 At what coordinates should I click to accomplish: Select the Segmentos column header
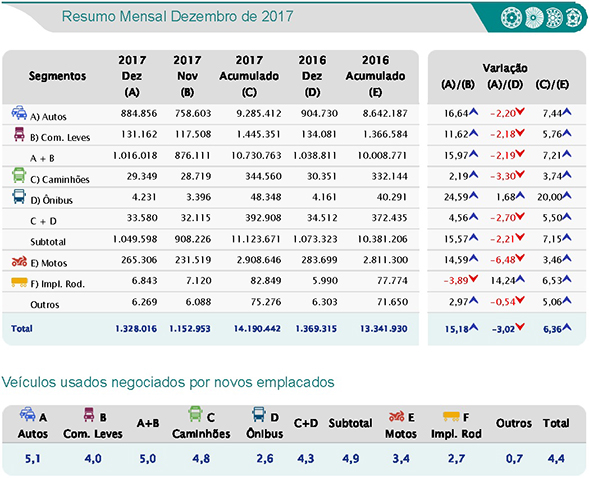click(x=57, y=76)
